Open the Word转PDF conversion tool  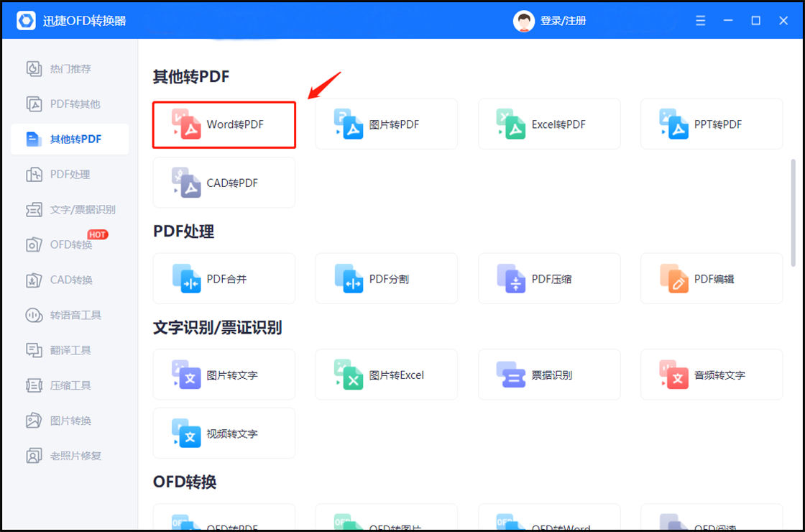224,125
